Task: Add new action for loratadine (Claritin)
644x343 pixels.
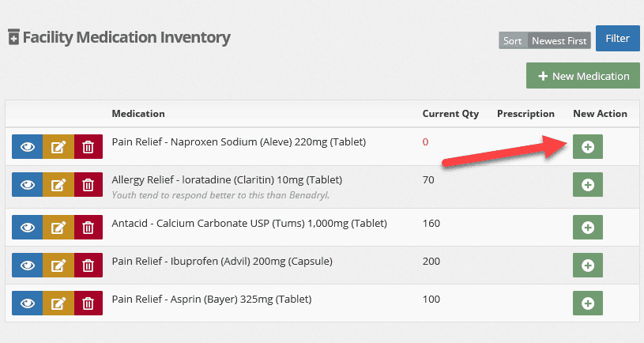Action: (588, 185)
